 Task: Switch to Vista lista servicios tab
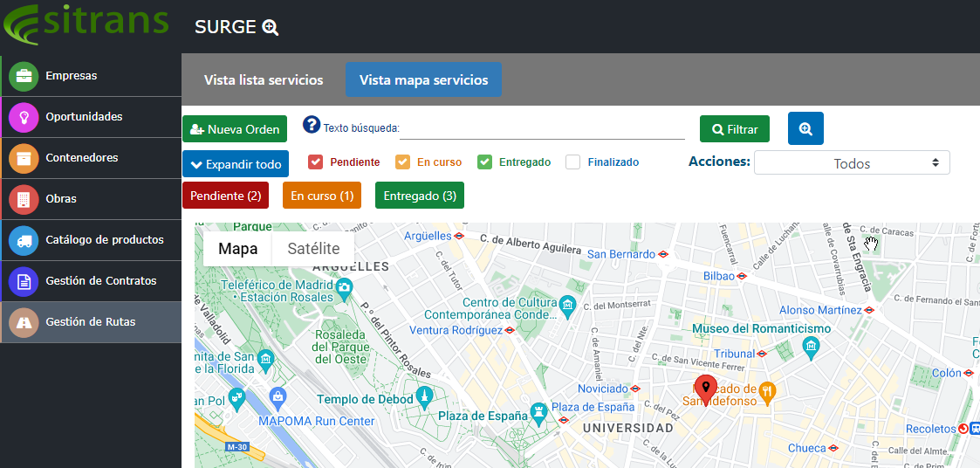264,79
